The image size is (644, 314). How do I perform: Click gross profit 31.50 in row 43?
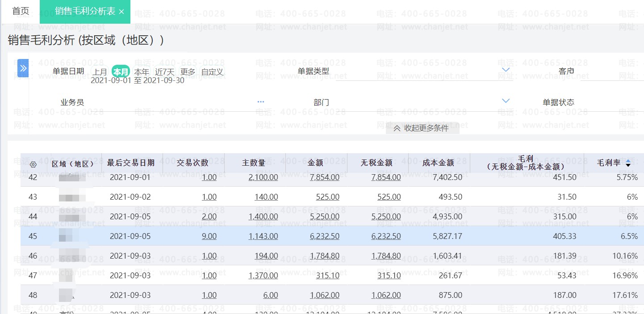click(x=567, y=197)
